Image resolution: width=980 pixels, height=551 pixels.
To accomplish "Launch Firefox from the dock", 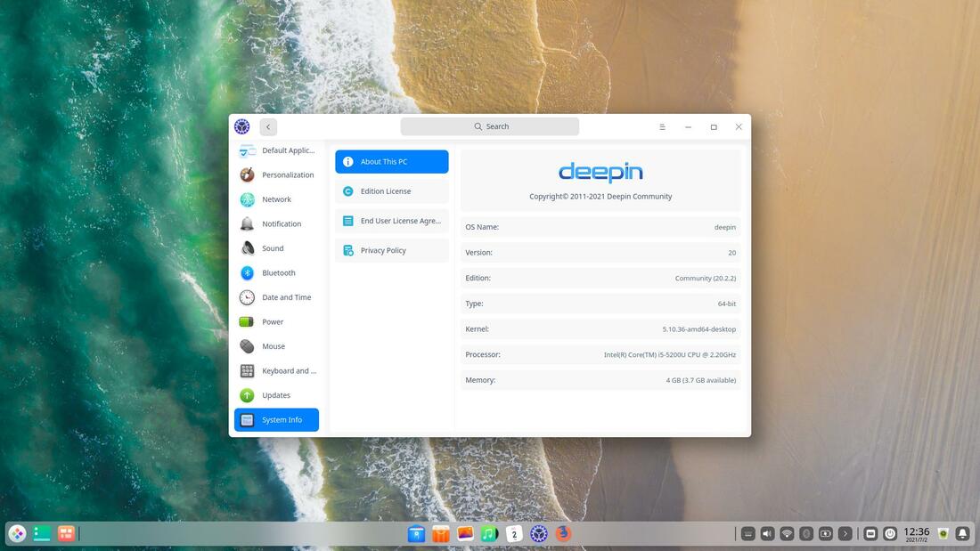I will pos(563,534).
